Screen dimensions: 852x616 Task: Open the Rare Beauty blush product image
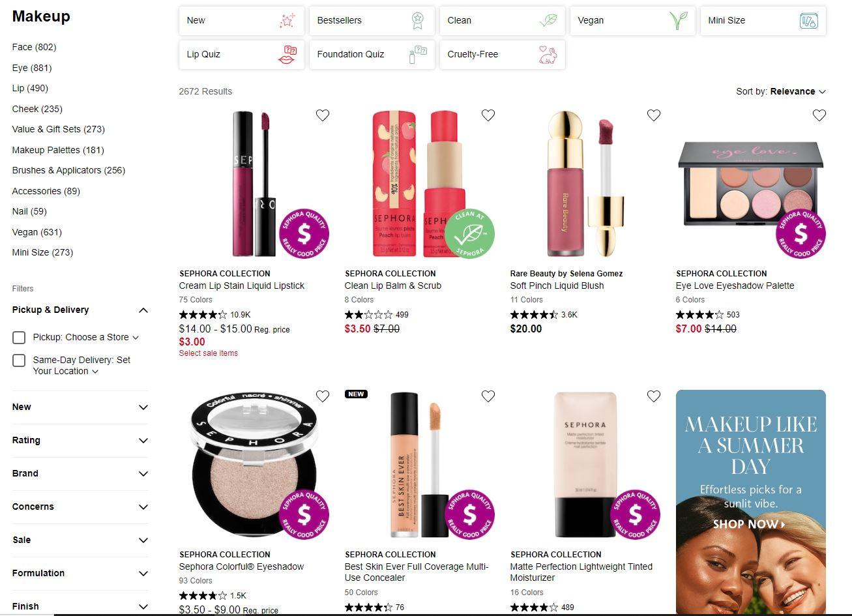(585, 184)
